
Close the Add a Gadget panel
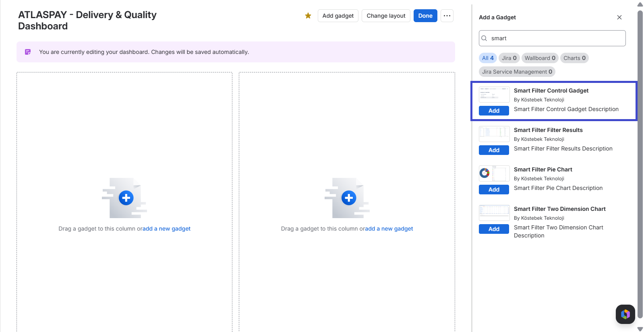tap(619, 17)
